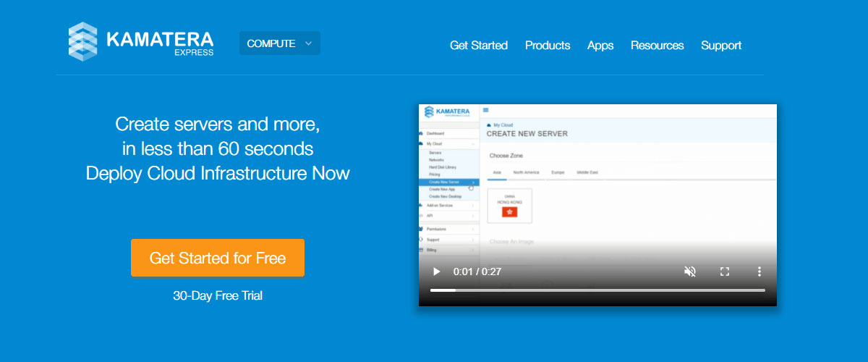Unmute the video sound

coord(690,271)
